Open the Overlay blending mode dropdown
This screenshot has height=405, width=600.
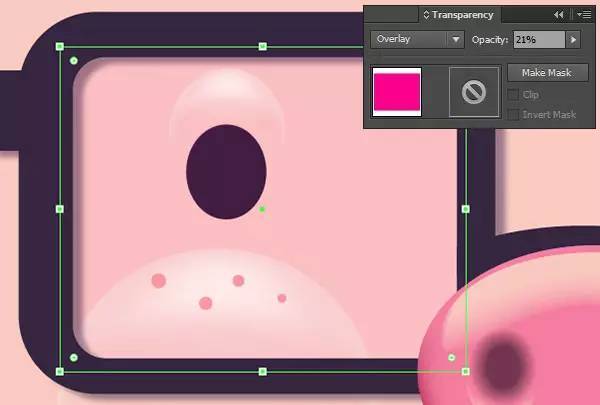click(417, 39)
